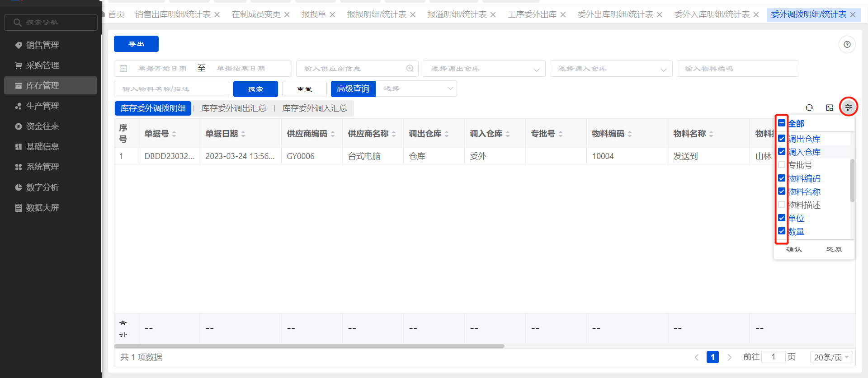
Task: Click the 输入物料名称/描述 input field
Action: (x=171, y=89)
